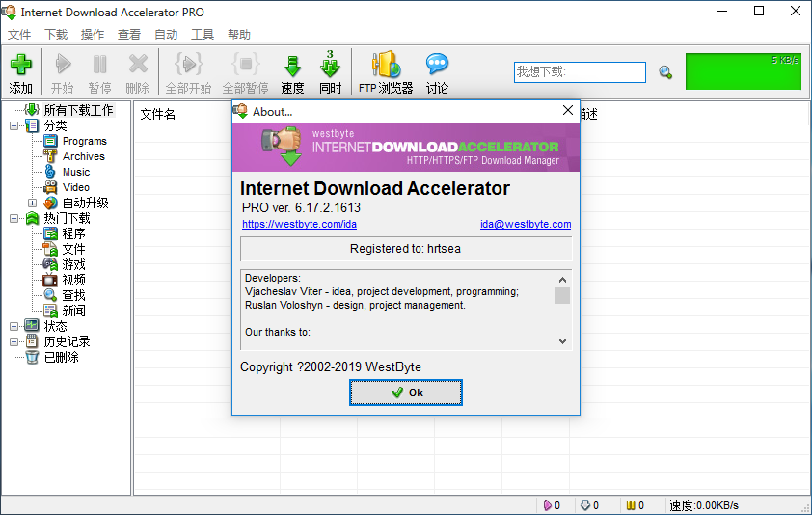
Task: Open the Discussion chat bubble icon
Action: point(437,65)
